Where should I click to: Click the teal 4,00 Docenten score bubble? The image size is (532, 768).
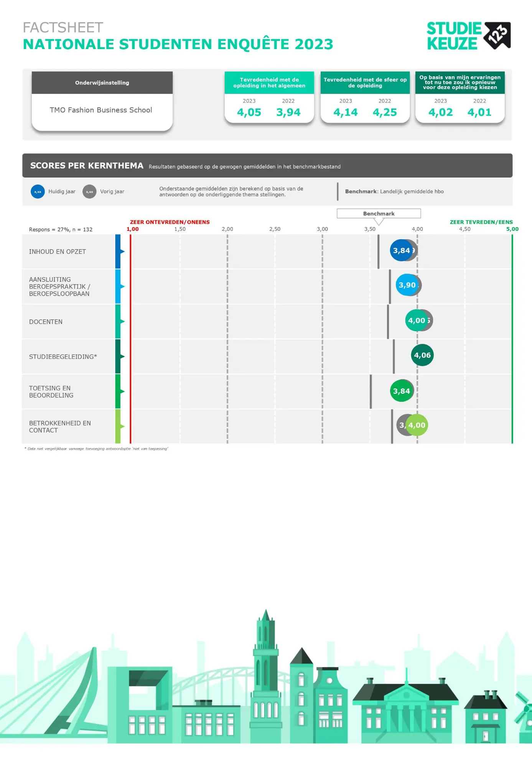click(416, 321)
